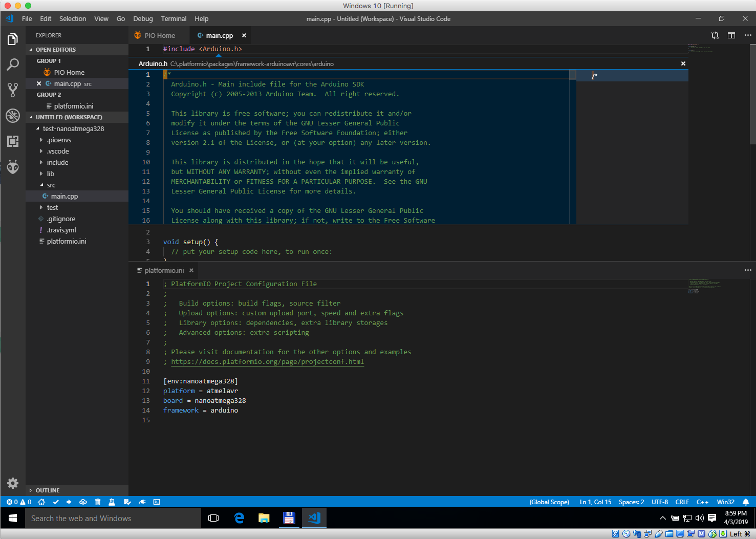Image resolution: width=756 pixels, height=539 pixels.
Task: Open a new terminal via the terminal icon
Action: (157, 502)
